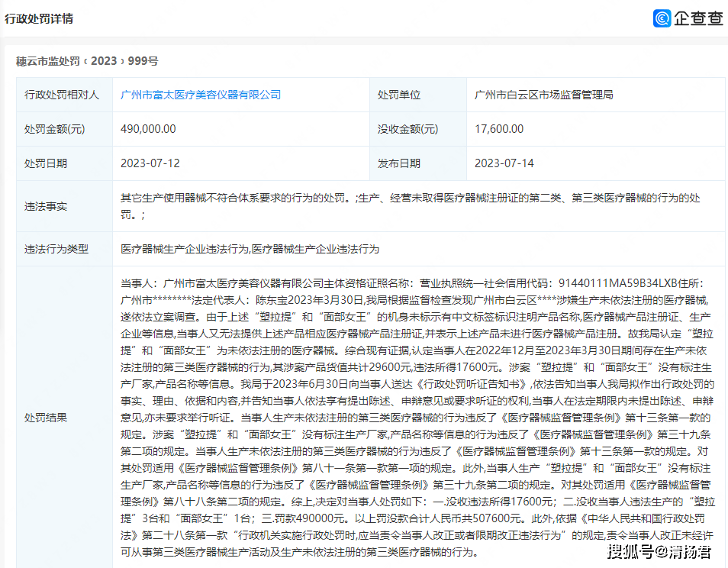Click the 处罚结果 row label

point(46,417)
